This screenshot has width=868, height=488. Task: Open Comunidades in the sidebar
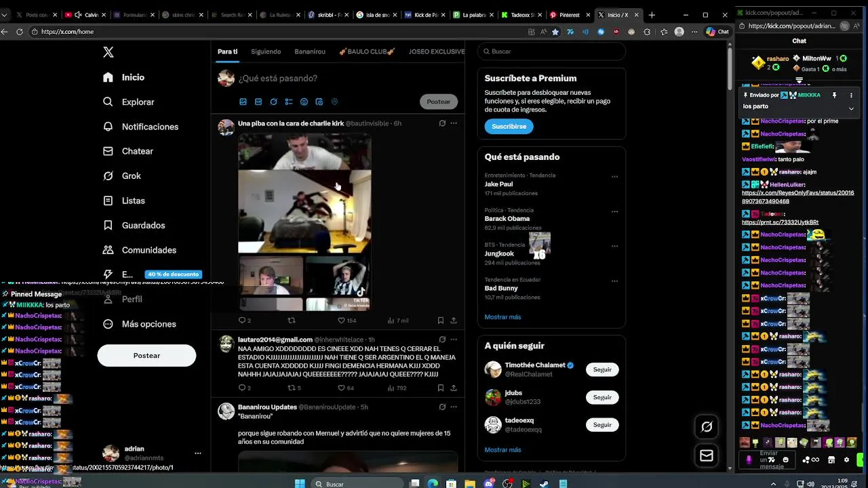point(139,250)
